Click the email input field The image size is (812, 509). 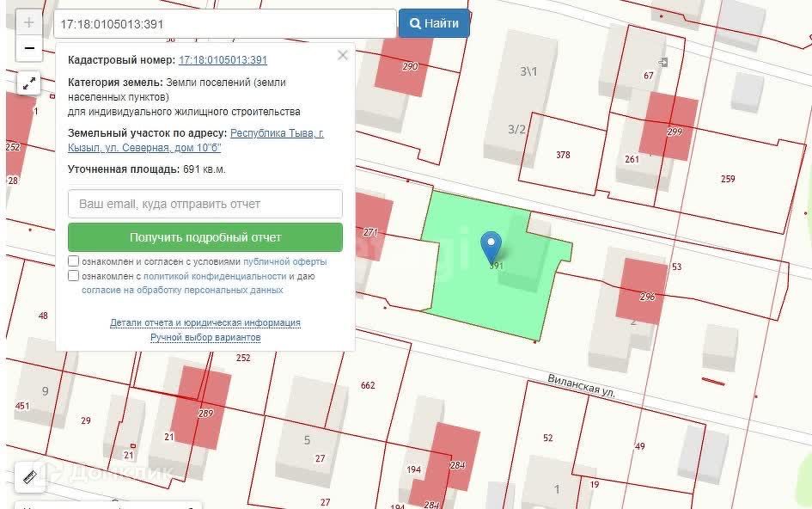[x=205, y=205]
